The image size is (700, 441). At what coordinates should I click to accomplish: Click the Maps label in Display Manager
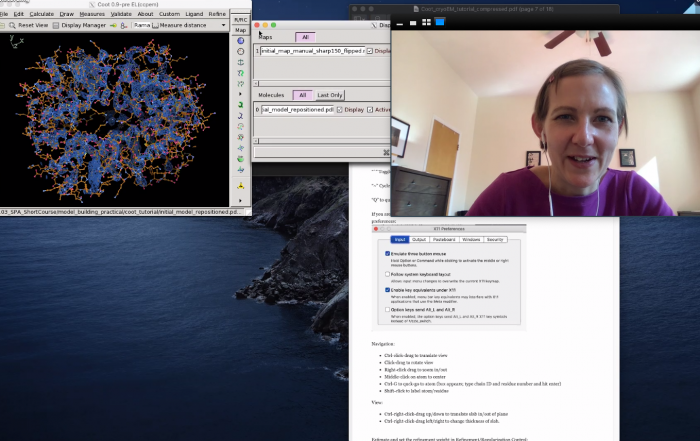(265, 37)
